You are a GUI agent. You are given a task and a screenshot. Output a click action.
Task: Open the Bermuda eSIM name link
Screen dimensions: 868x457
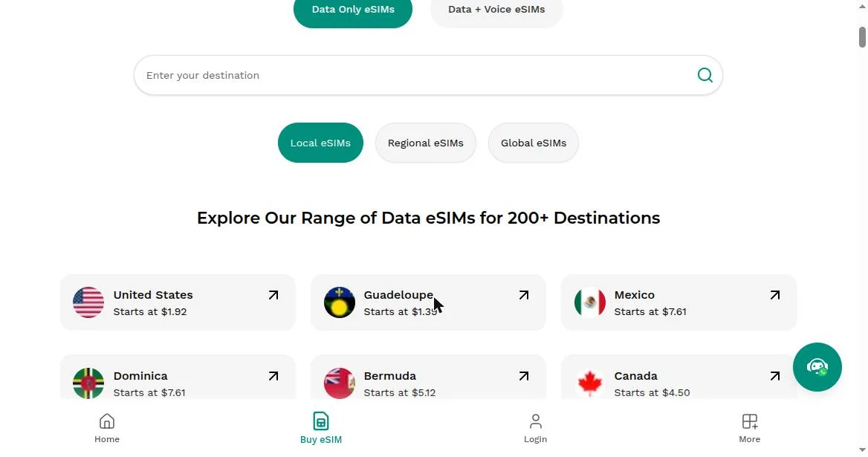(x=389, y=376)
